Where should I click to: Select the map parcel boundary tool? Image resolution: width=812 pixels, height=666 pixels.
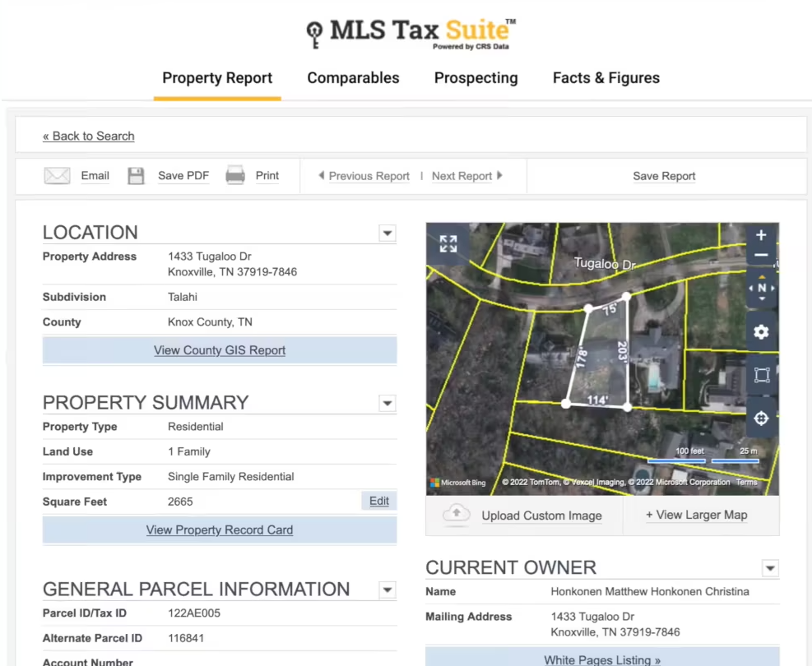(762, 375)
